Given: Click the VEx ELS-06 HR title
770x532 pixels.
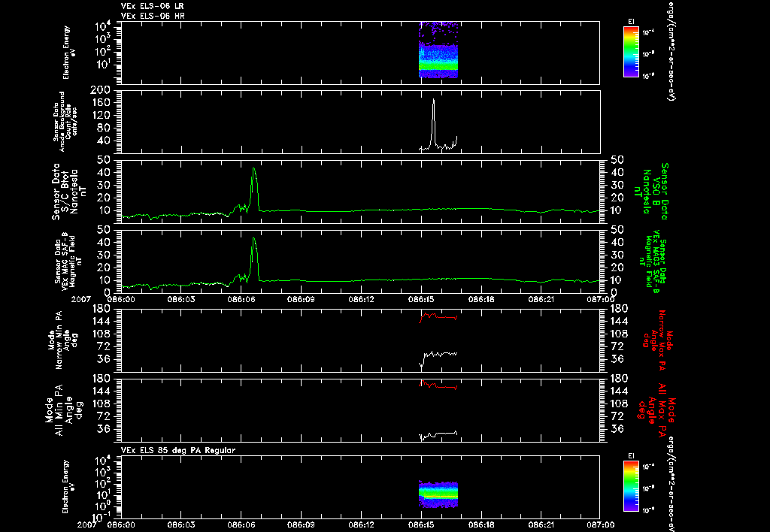Looking at the screenshot, I should click(x=152, y=17).
